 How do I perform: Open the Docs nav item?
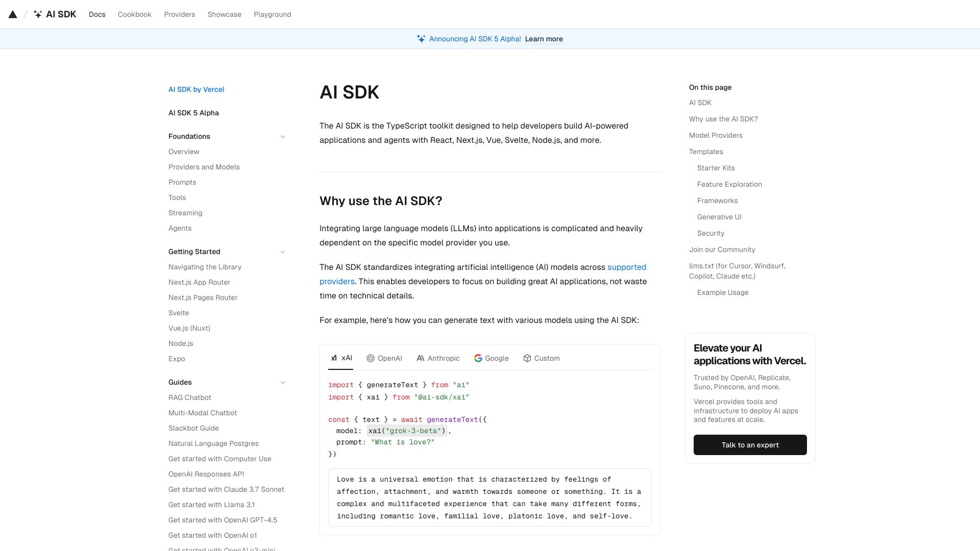pyautogui.click(x=97, y=14)
